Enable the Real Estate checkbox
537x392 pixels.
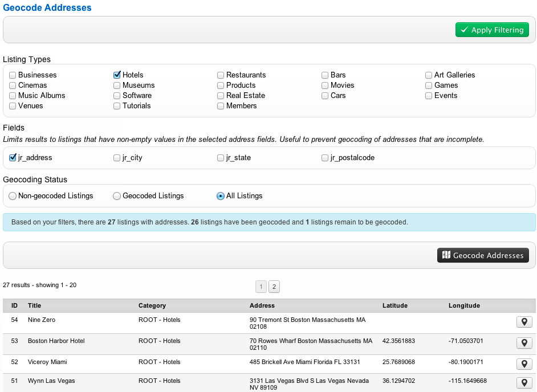tap(221, 96)
